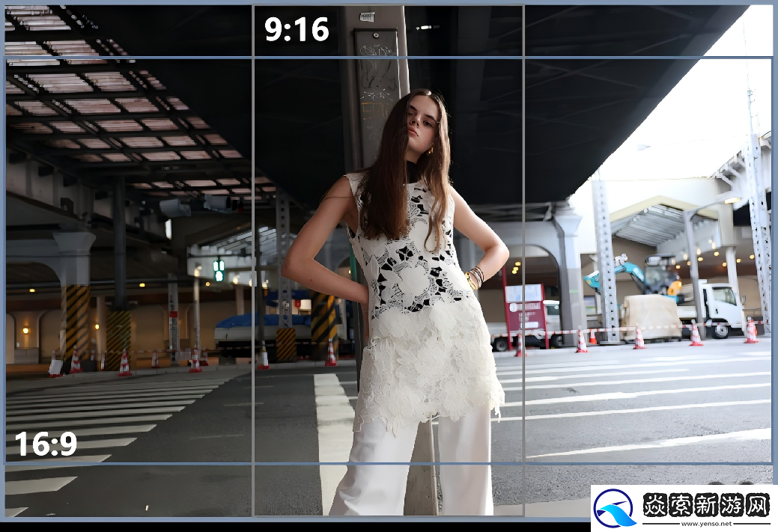Click the bottom-right crop grid intersection
778x532 pixels.
[x=523, y=462]
